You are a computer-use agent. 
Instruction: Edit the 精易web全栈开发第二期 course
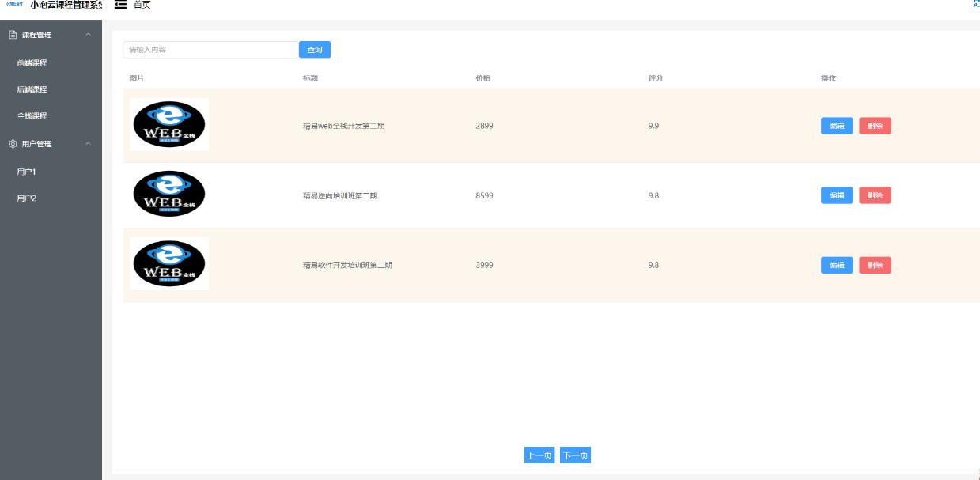(x=836, y=126)
